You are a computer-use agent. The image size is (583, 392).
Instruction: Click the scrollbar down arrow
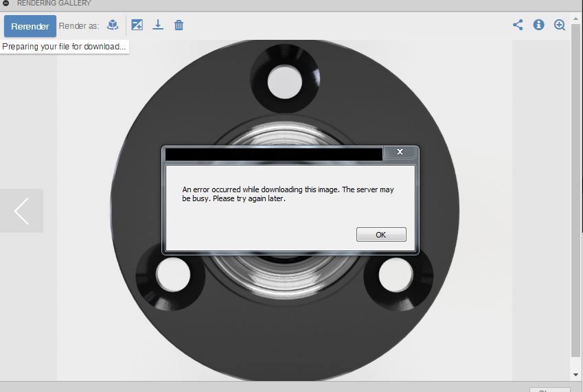[575, 375]
